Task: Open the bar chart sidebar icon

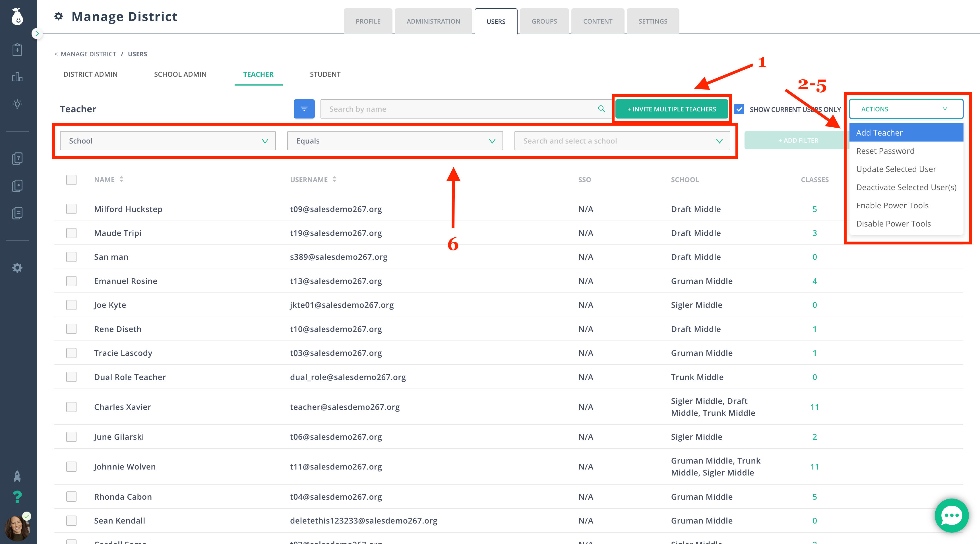Action: [17, 77]
